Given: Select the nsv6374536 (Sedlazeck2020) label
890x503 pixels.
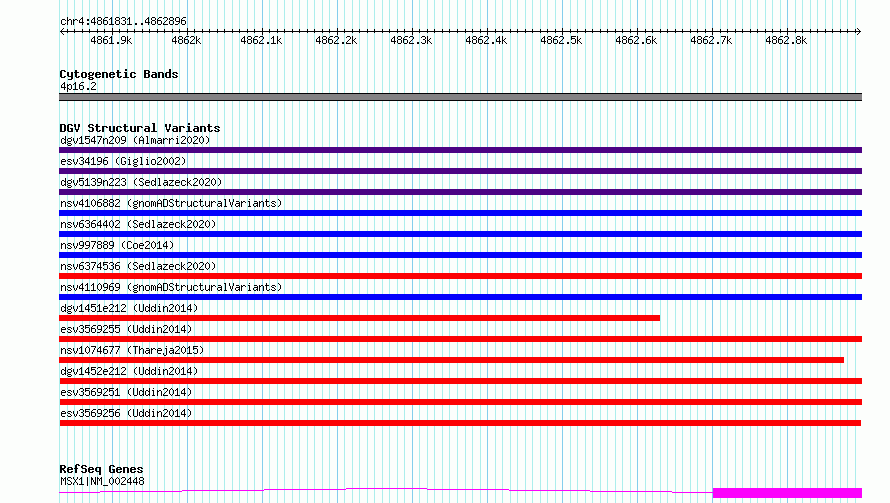Looking at the screenshot, I should [138, 266].
